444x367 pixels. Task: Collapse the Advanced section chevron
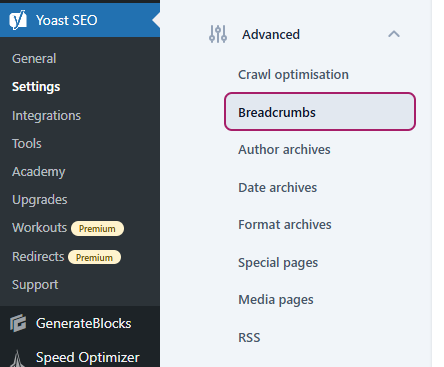click(394, 34)
